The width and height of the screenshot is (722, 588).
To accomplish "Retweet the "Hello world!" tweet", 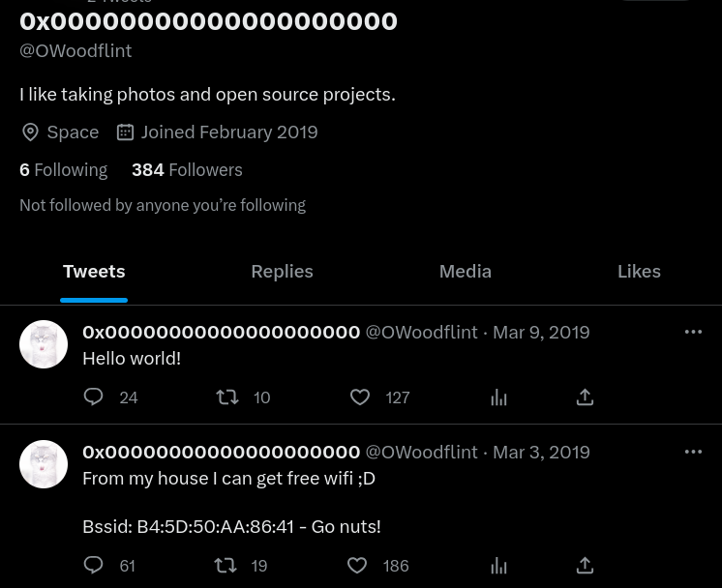I will coord(227,397).
